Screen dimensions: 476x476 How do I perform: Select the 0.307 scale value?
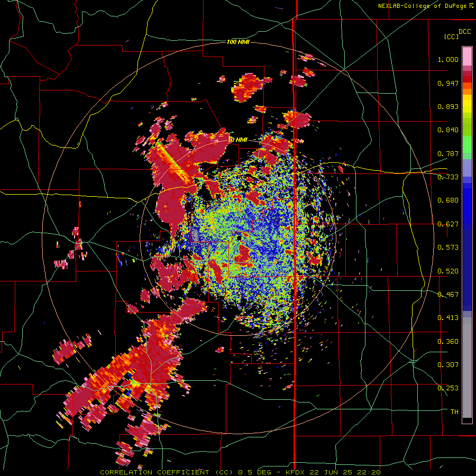coord(448,365)
